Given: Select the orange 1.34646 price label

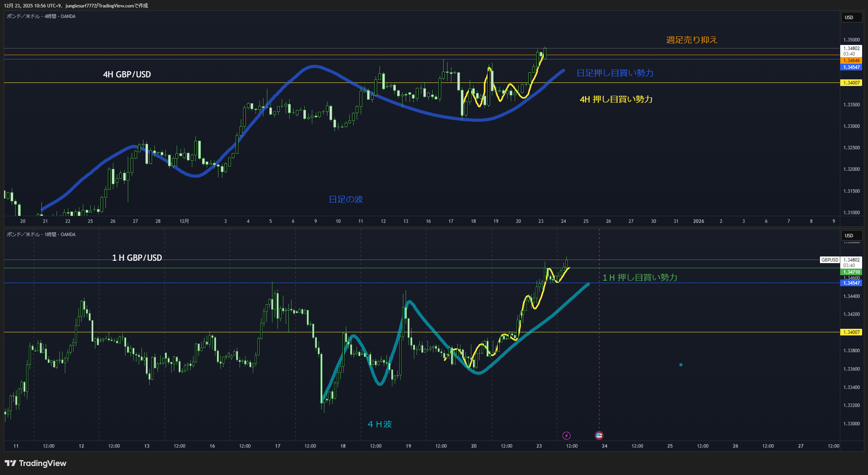Looking at the screenshot, I should (x=851, y=61).
